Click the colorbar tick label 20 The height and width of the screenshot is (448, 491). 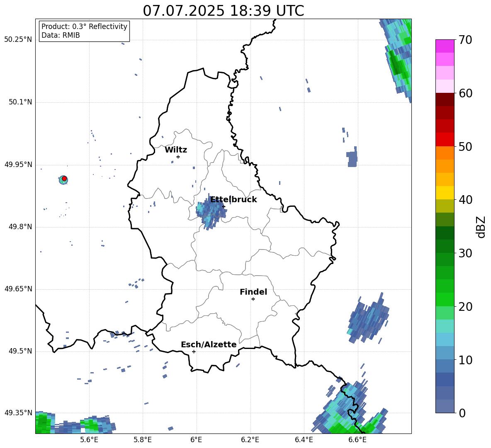pyautogui.click(x=465, y=307)
